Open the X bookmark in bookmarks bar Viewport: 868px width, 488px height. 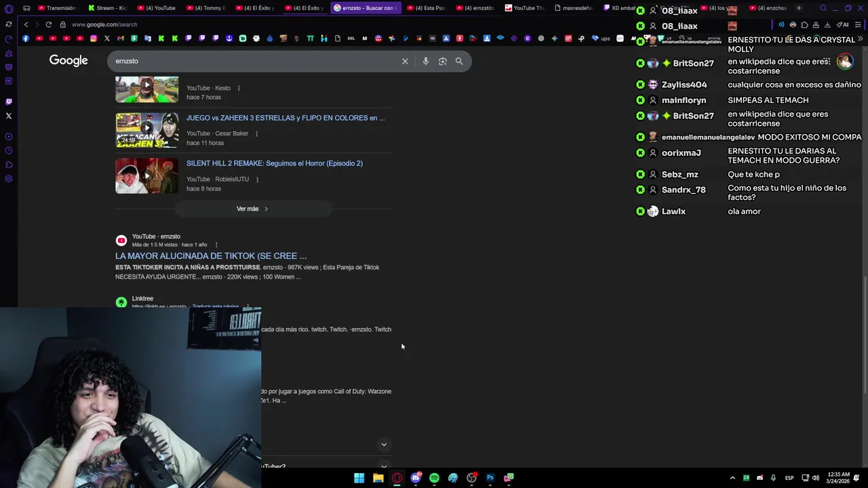coord(107,39)
